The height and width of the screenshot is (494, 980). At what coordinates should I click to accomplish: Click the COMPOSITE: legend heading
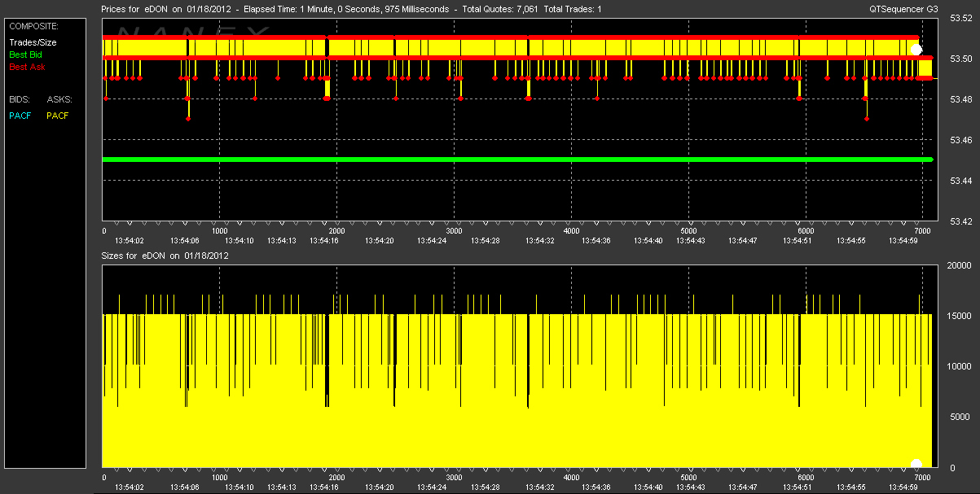tap(33, 26)
